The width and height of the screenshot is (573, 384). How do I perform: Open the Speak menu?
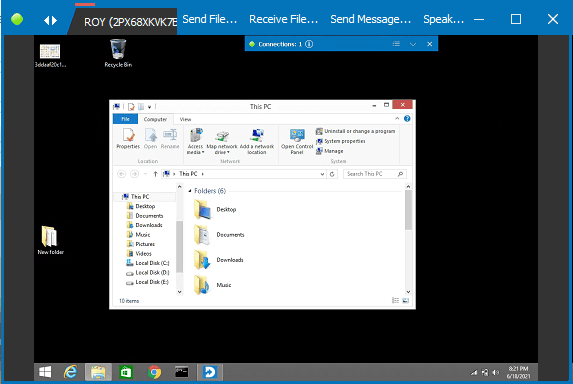(x=443, y=19)
